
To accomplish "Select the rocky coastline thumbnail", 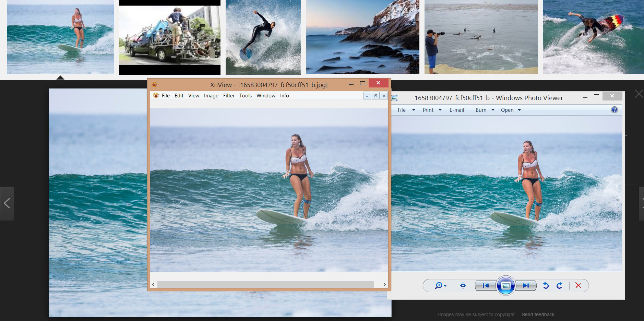I will (362, 37).
